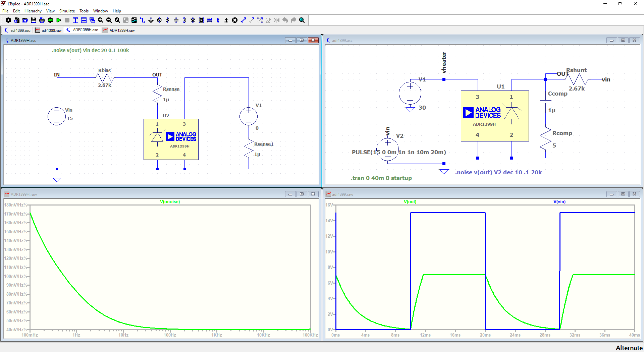Viewport: 644px width, 352px height.
Task: Select the Draw Wire tool
Action: [143, 20]
